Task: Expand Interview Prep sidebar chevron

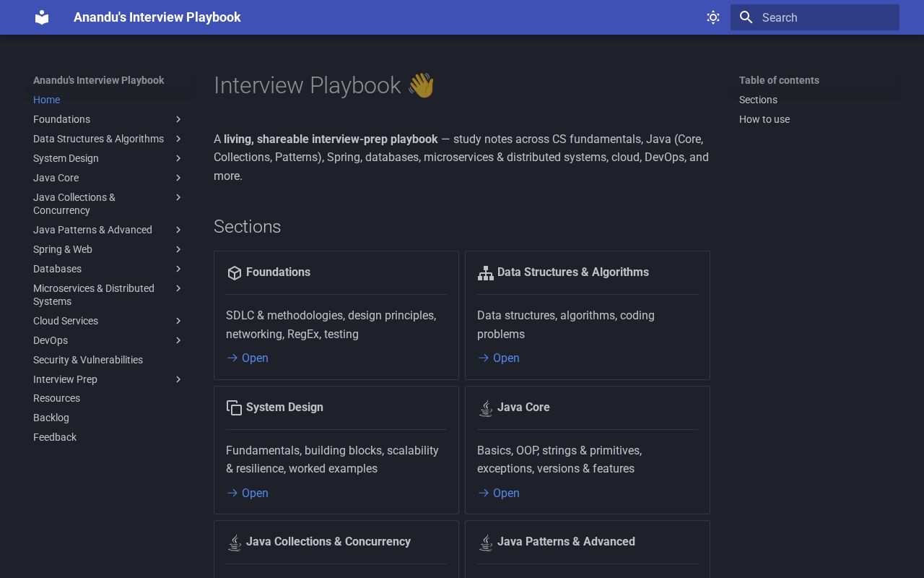Action: pyautogui.click(x=178, y=379)
